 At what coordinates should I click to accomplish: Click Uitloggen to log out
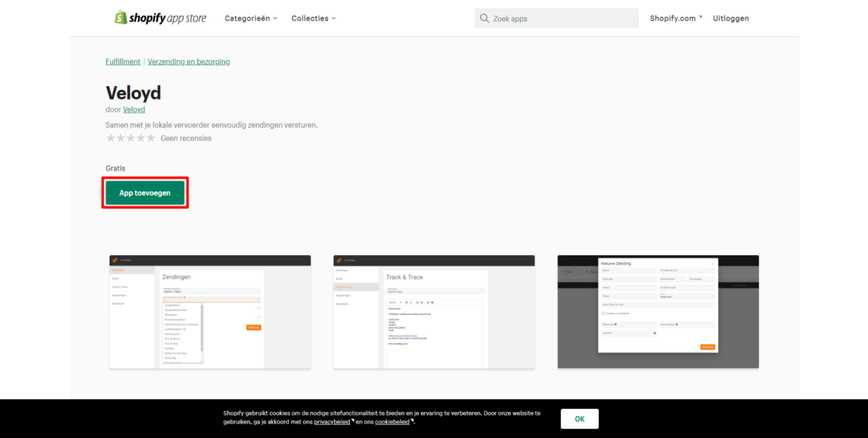[x=731, y=18]
